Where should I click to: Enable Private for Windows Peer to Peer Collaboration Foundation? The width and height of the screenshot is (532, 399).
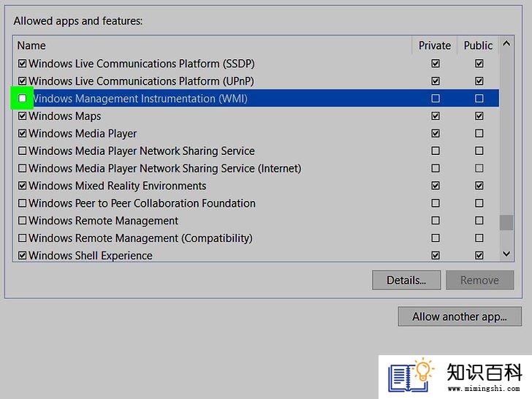tap(436, 203)
